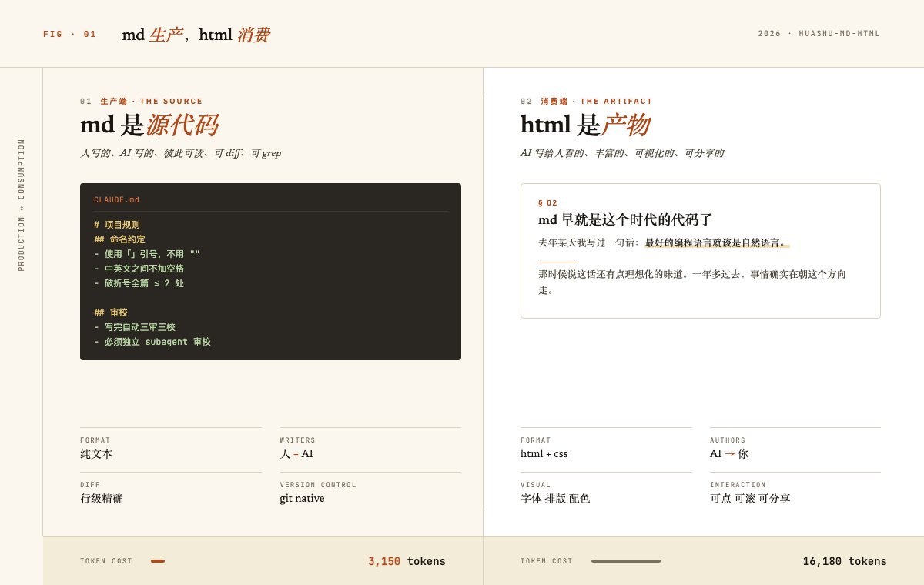924x585 pixels.
Task: Click the 02 消费端 · THE ARTIFACT label
Action: tap(587, 101)
